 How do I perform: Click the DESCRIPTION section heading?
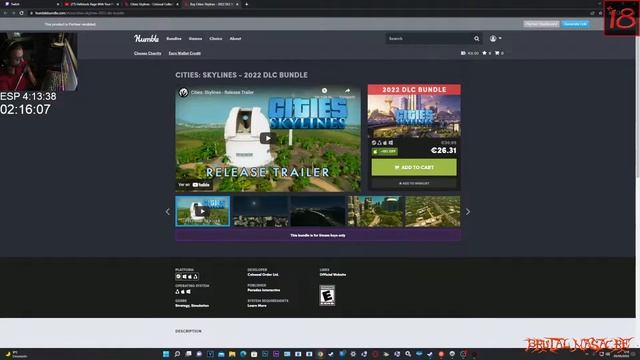tap(188, 331)
